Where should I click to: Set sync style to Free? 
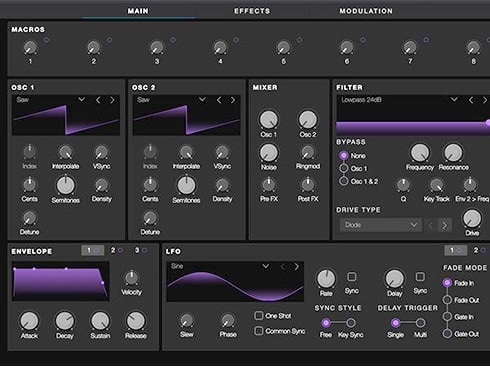[x=326, y=322]
